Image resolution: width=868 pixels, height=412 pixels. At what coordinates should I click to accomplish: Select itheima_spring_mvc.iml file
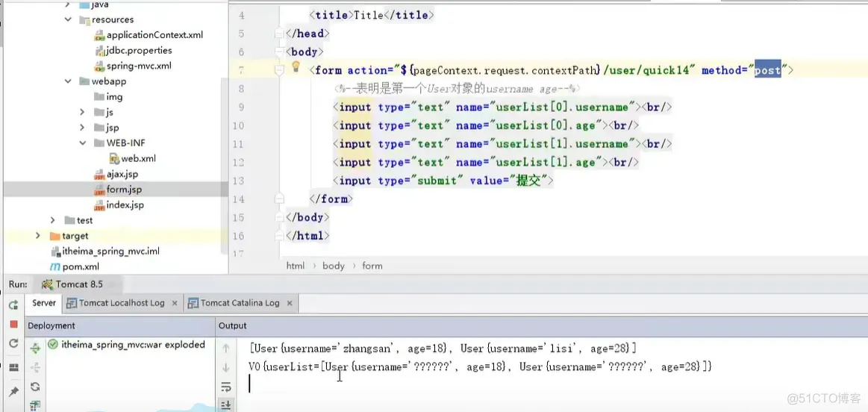[110, 252]
